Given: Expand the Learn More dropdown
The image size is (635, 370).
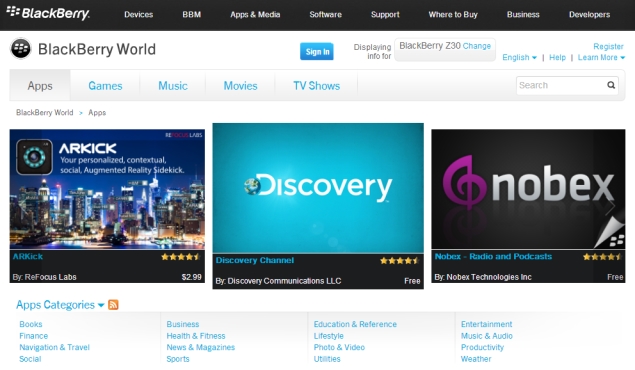Looking at the screenshot, I should 601,57.
